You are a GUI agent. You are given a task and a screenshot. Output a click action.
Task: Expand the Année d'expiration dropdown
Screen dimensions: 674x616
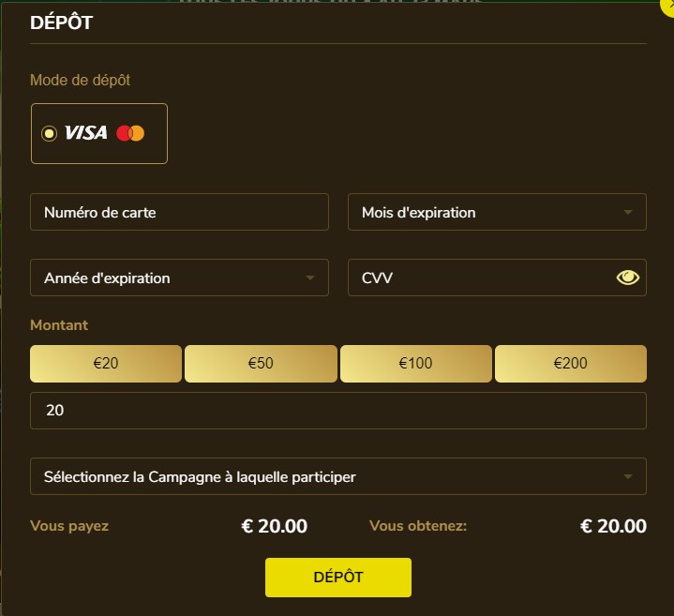179,278
